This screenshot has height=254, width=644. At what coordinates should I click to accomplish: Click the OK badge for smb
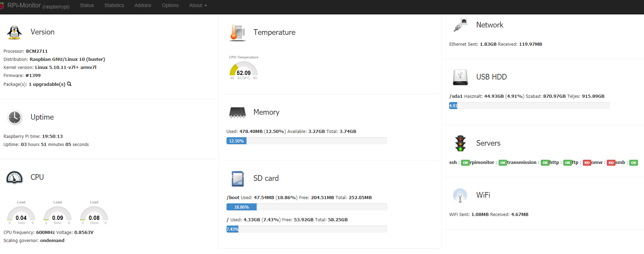coord(633,163)
